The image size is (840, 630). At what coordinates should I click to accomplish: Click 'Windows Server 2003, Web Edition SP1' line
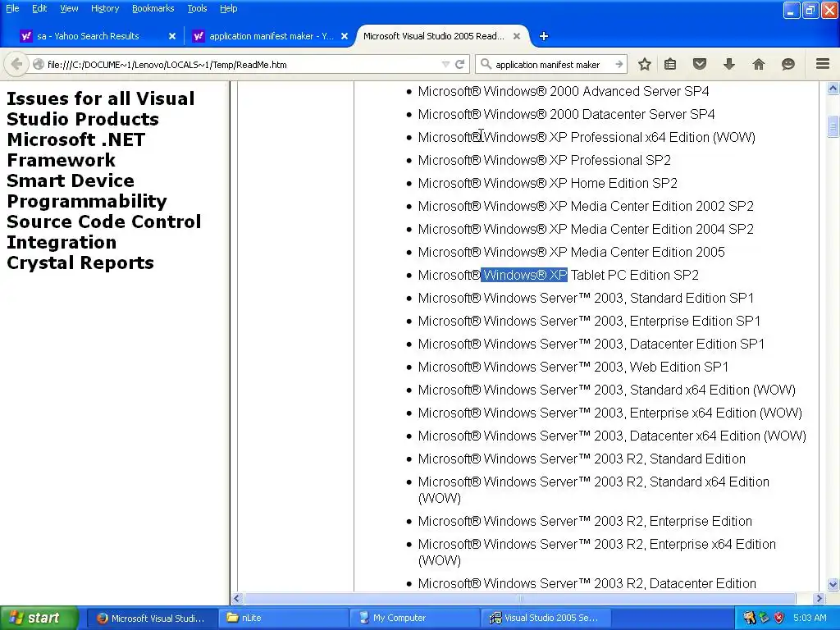pos(573,367)
